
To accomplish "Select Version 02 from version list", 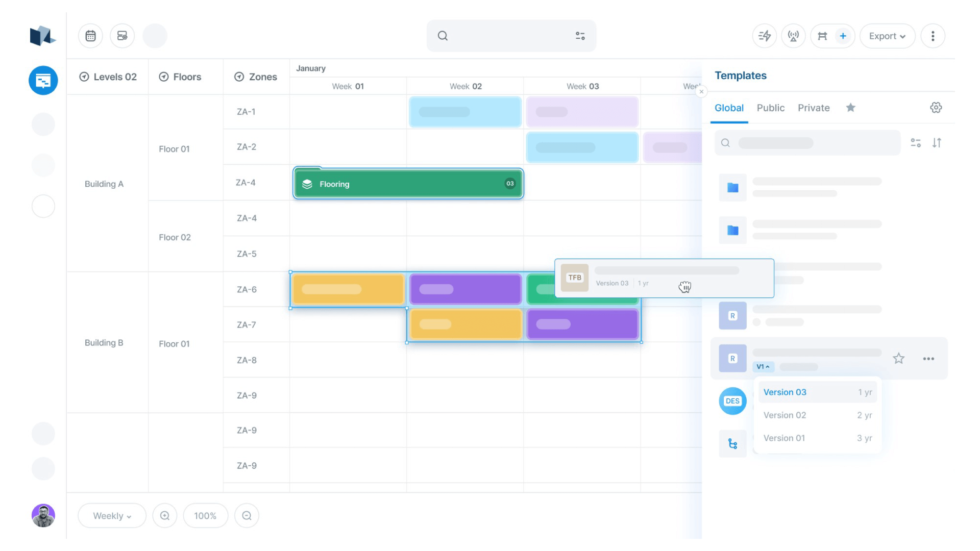I will tap(785, 415).
